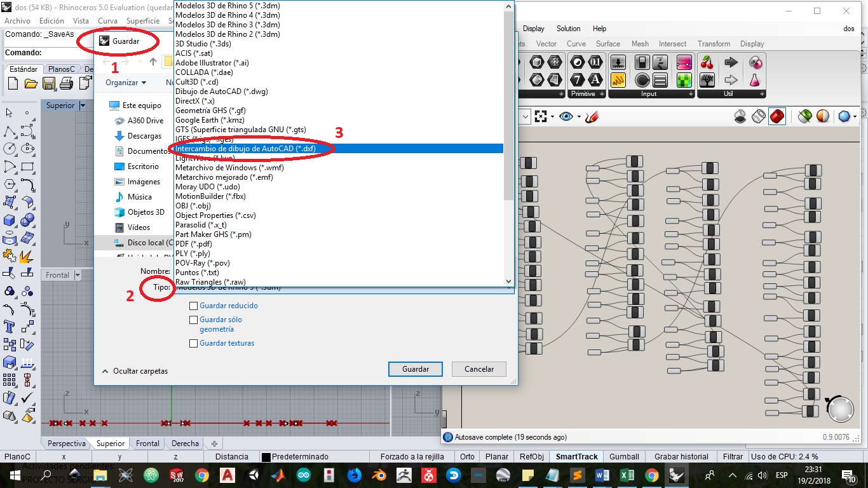Open the Archivo menu in Rhino
The width and height of the screenshot is (868, 488).
coord(17,21)
